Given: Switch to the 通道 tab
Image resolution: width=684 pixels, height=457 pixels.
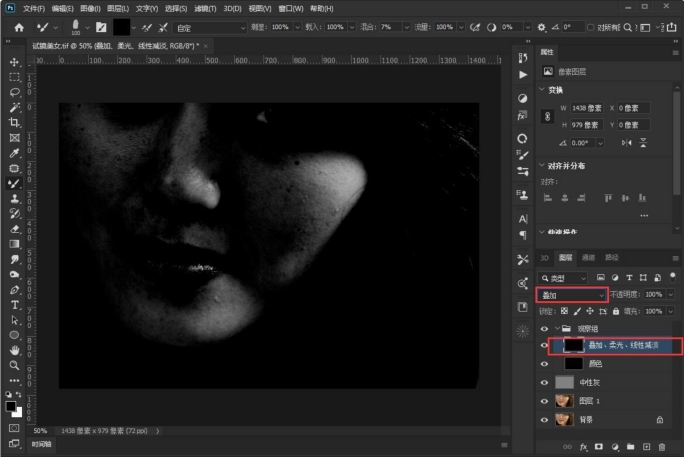Looking at the screenshot, I should click(588, 258).
